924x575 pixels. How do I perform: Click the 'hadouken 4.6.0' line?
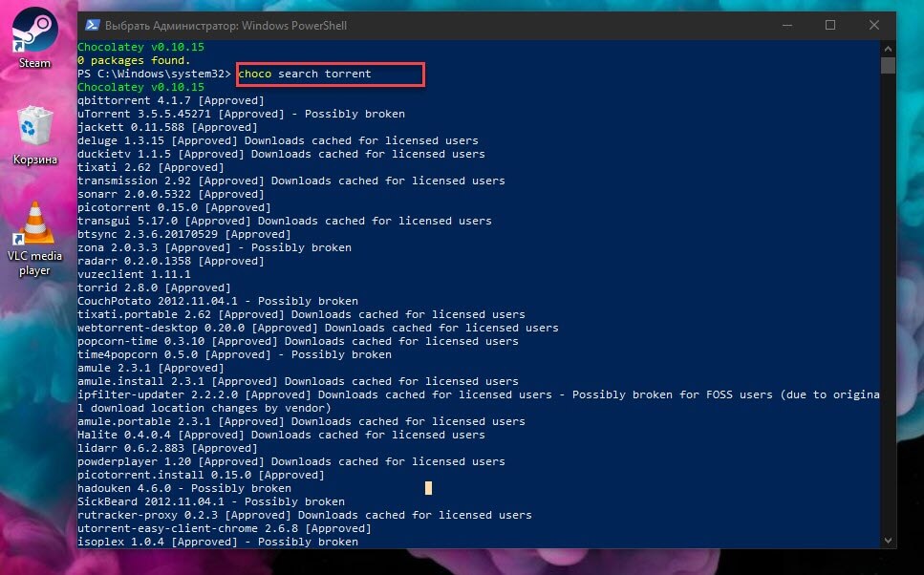[184, 488]
